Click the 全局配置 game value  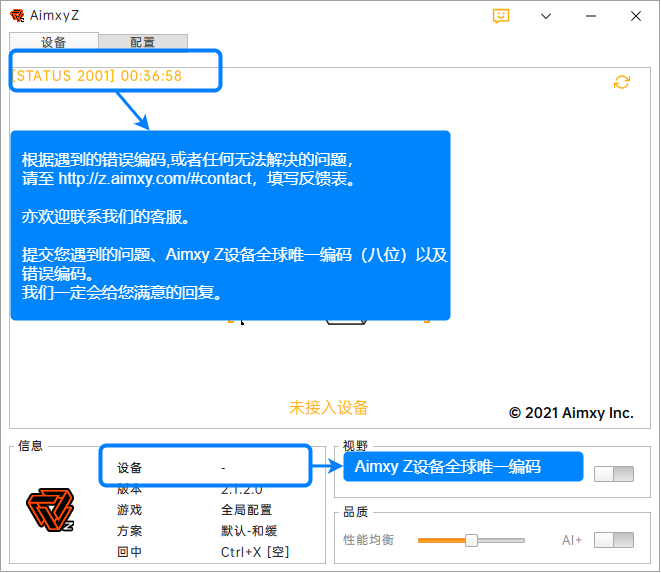[247, 510]
